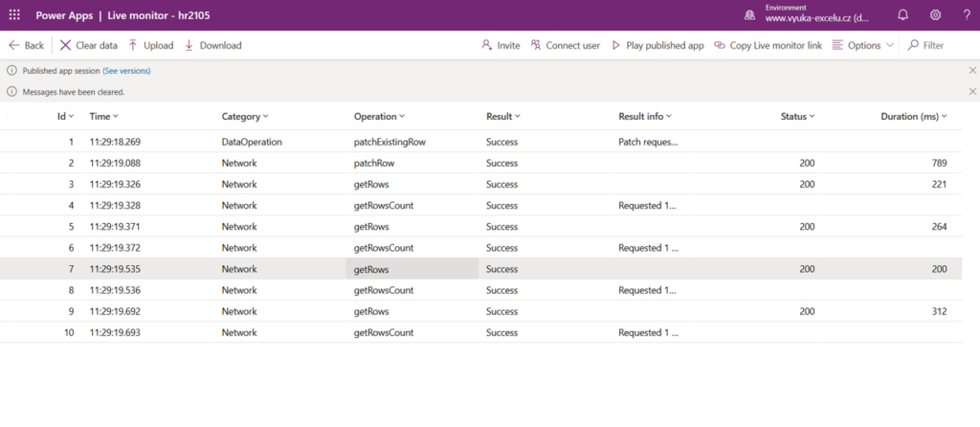
Task: Click Connect user
Action: point(565,46)
